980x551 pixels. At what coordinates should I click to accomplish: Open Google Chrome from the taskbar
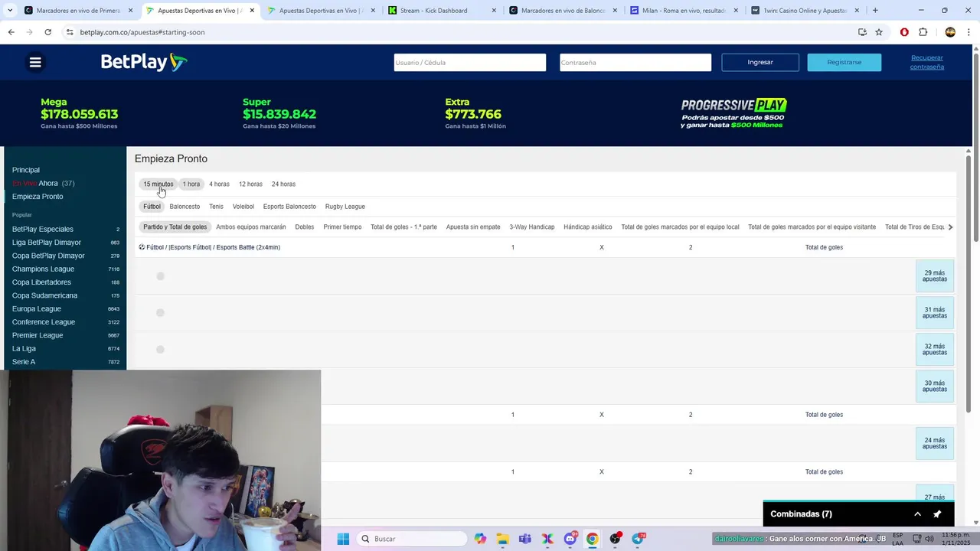point(592,539)
